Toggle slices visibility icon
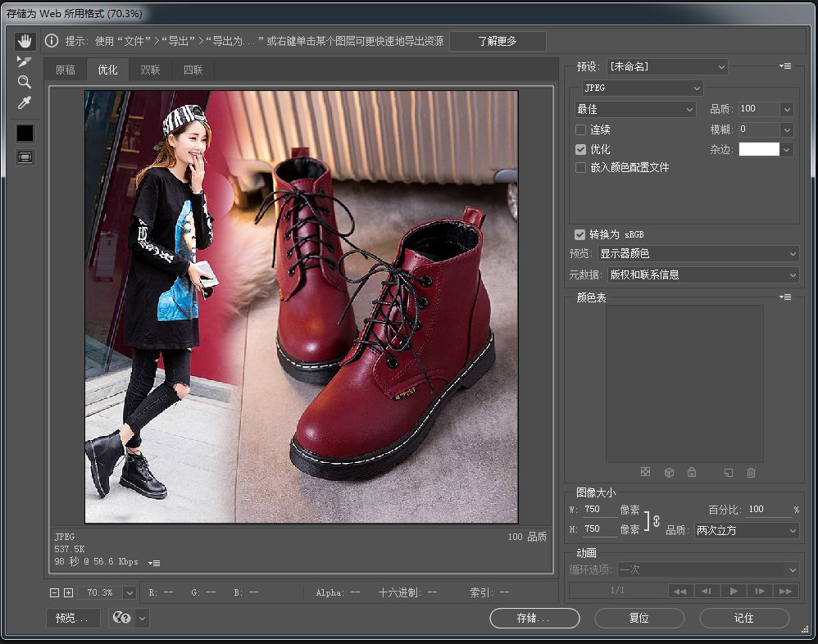This screenshot has width=818, height=644. (x=25, y=156)
